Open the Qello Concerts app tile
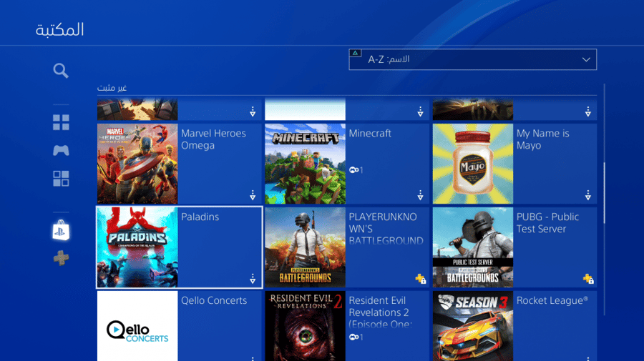This screenshot has width=644, height=361. (179, 326)
